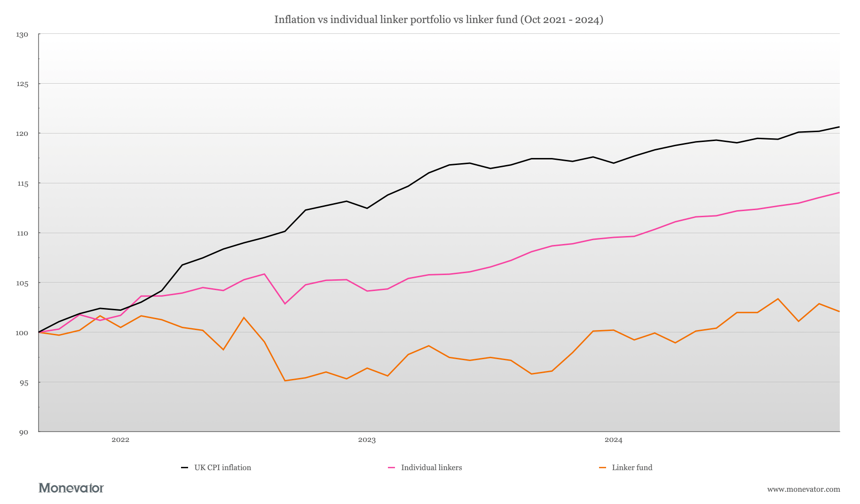Open the www.monevator.com link
860x504 pixels.
point(803,489)
